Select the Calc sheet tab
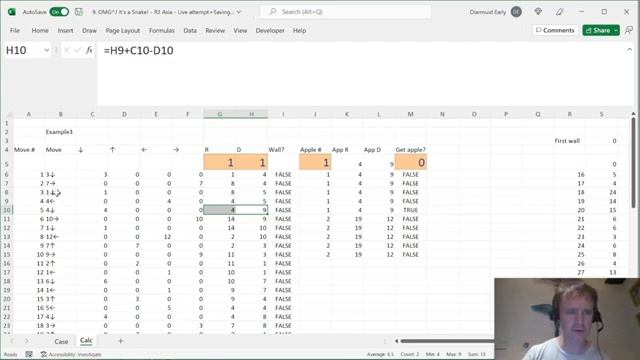Viewport: 640px width, 360px height. click(86, 340)
